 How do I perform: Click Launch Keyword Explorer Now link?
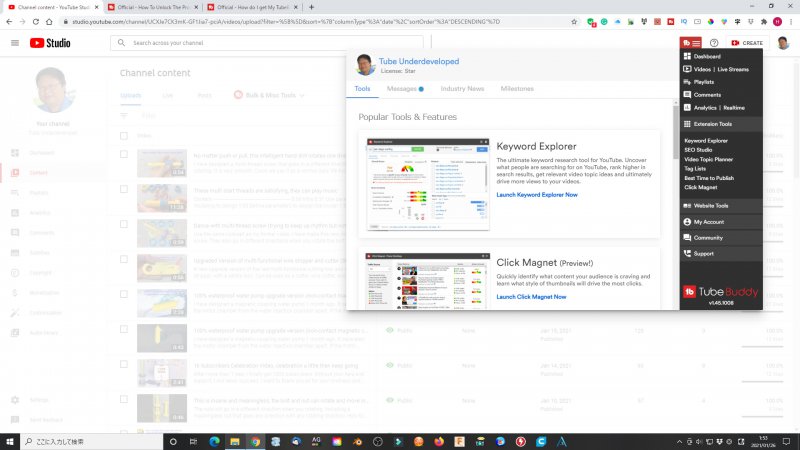537,195
